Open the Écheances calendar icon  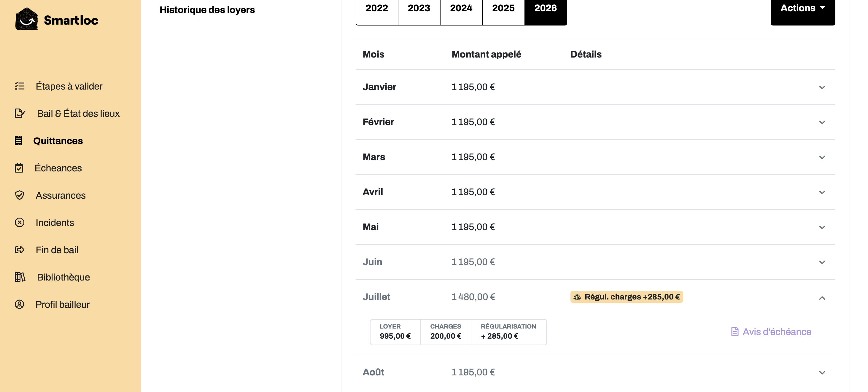[19, 168]
